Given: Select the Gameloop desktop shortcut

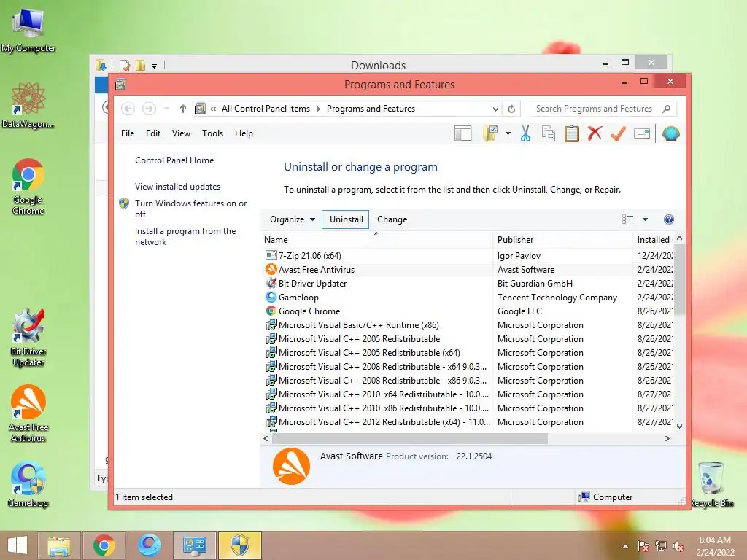Looking at the screenshot, I should (x=28, y=485).
